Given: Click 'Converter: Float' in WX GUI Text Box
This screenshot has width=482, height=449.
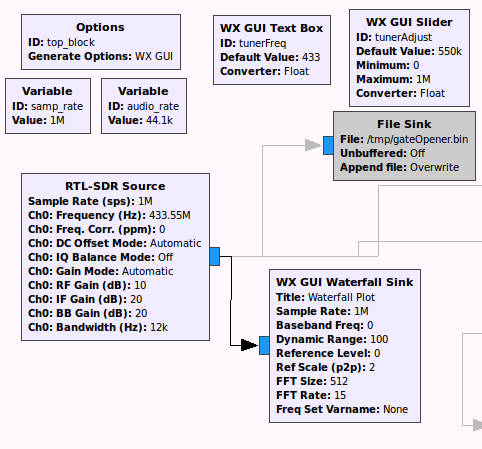Looking at the screenshot, I should tap(264, 71).
